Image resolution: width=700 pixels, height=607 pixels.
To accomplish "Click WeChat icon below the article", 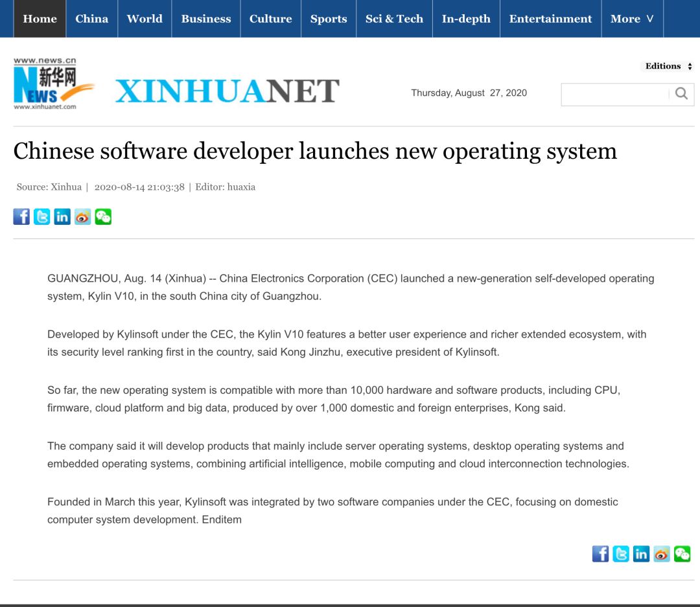I will click(682, 554).
